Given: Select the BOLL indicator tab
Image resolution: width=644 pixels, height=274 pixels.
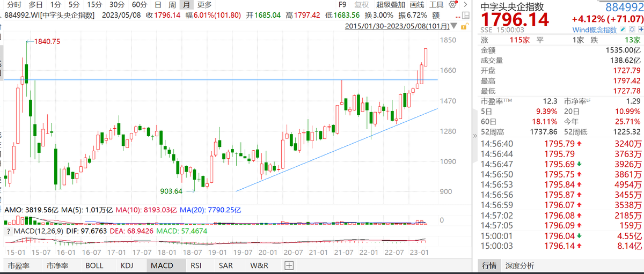Looking at the screenshot, I should coord(96,265).
